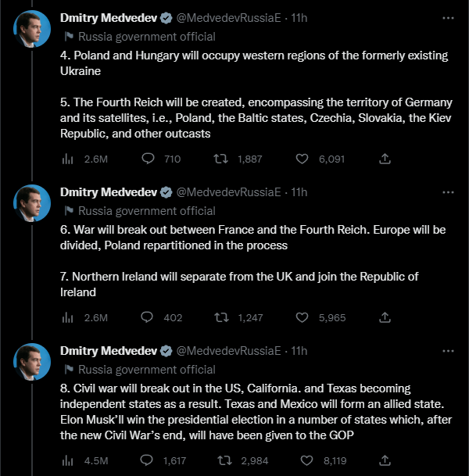View analytics of the 4.5M views tweet
The height and width of the screenshot is (476, 469).
coord(67,461)
